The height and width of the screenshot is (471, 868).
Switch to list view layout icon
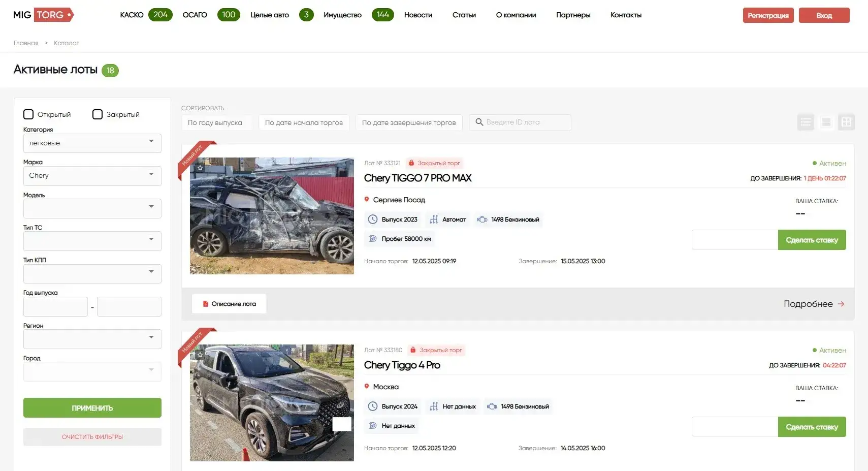[806, 122]
